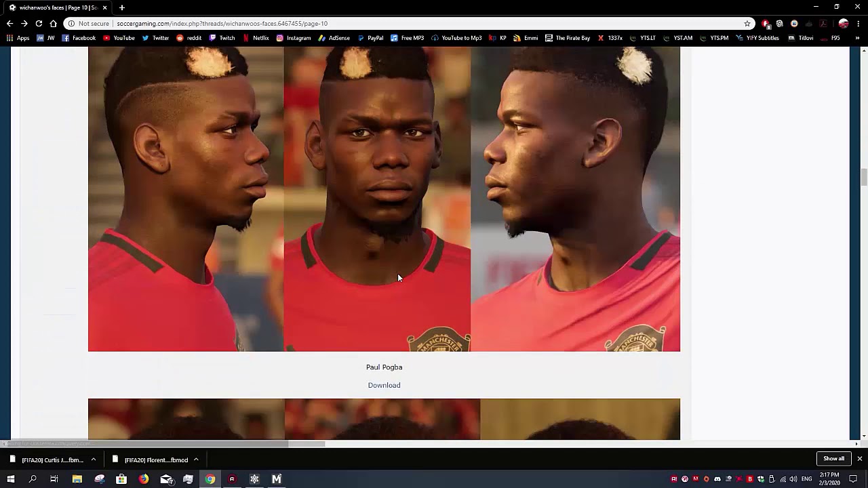
Task: Open the downloaded FIFA20 Florent file
Action: pos(150,460)
